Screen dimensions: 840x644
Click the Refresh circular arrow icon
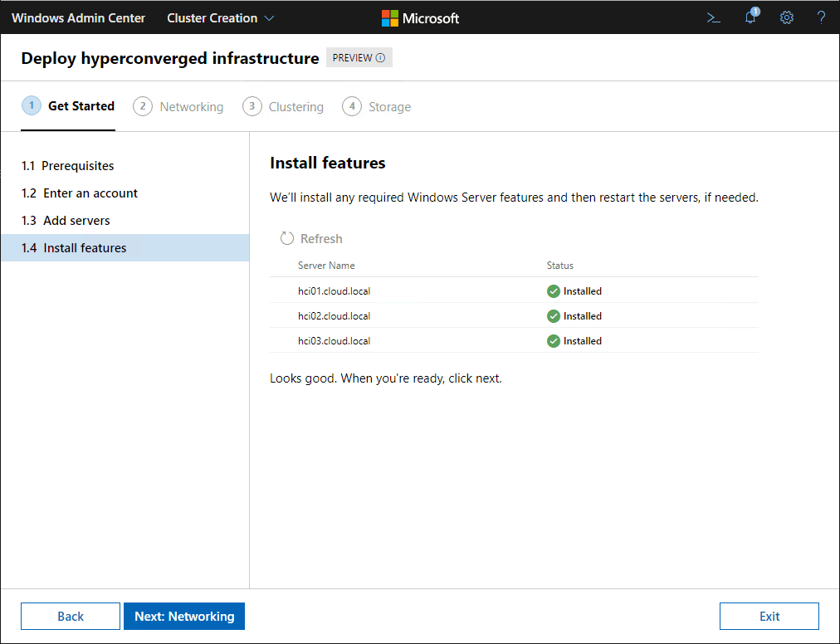[287, 239]
